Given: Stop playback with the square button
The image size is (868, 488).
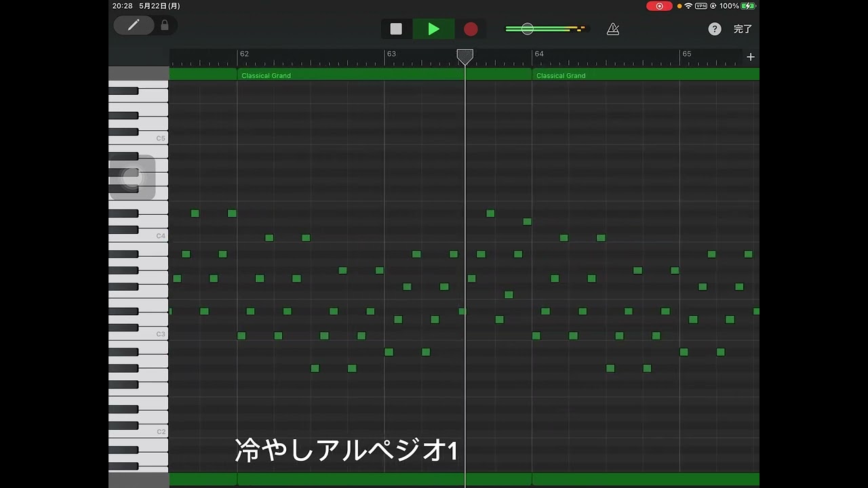Looking at the screenshot, I should pos(396,29).
